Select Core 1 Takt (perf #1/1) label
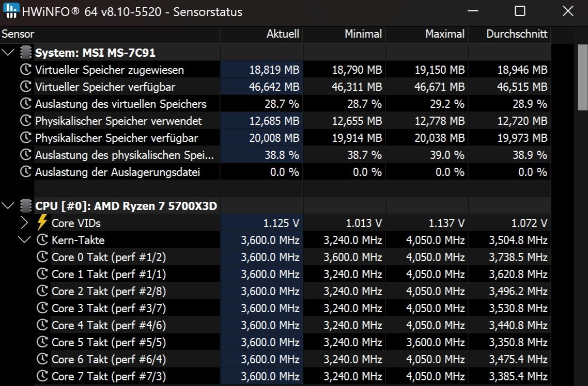Screen dimensions: 588x386 click(x=109, y=275)
